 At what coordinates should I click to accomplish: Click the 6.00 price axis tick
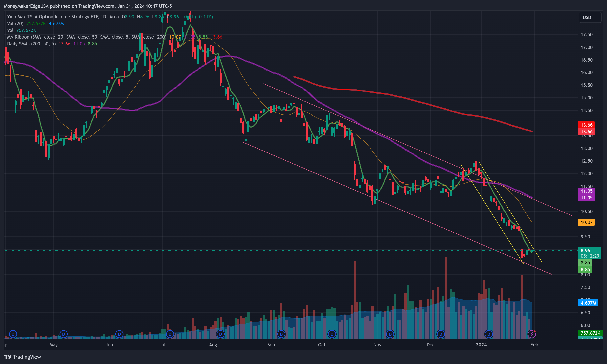tap(585, 325)
